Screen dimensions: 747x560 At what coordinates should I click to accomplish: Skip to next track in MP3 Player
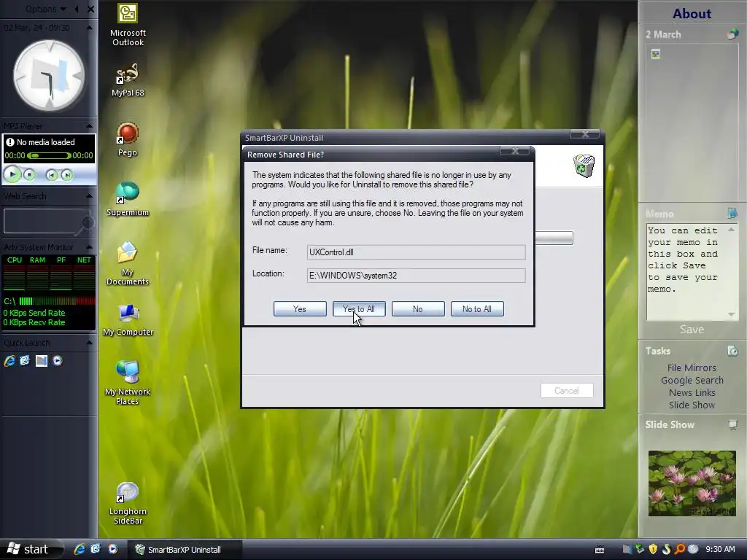click(x=66, y=175)
